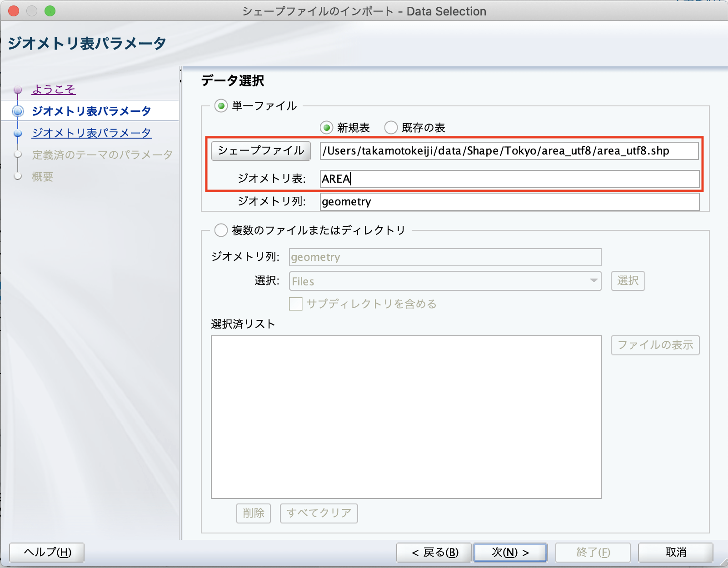This screenshot has height=568, width=728.
Task: Click the 終了(F) finish button
Action: click(x=593, y=553)
